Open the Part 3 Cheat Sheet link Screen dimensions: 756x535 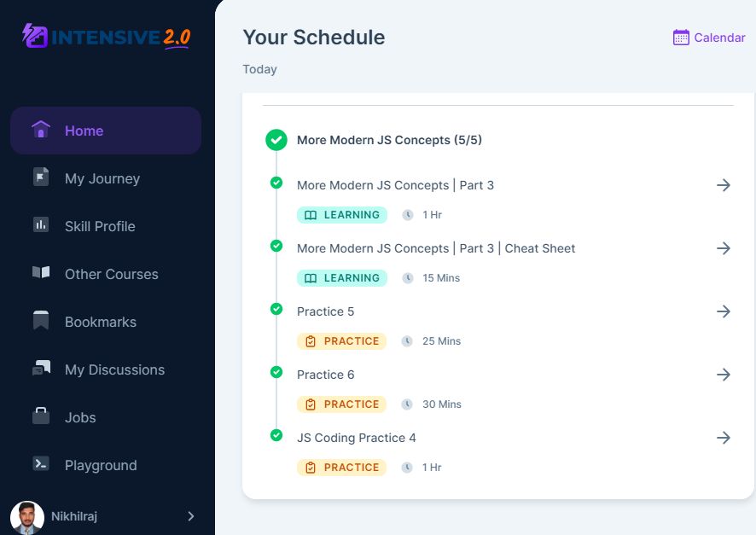click(x=436, y=248)
